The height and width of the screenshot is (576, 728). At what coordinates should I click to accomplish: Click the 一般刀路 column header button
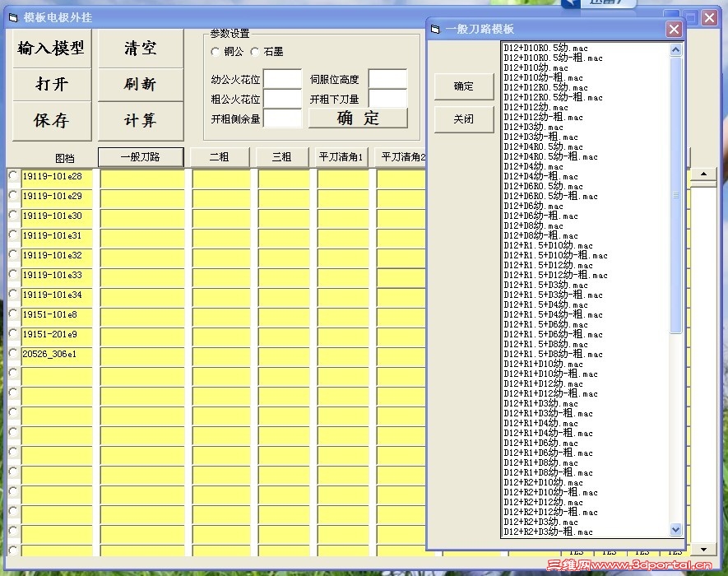click(x=141, y=157)
